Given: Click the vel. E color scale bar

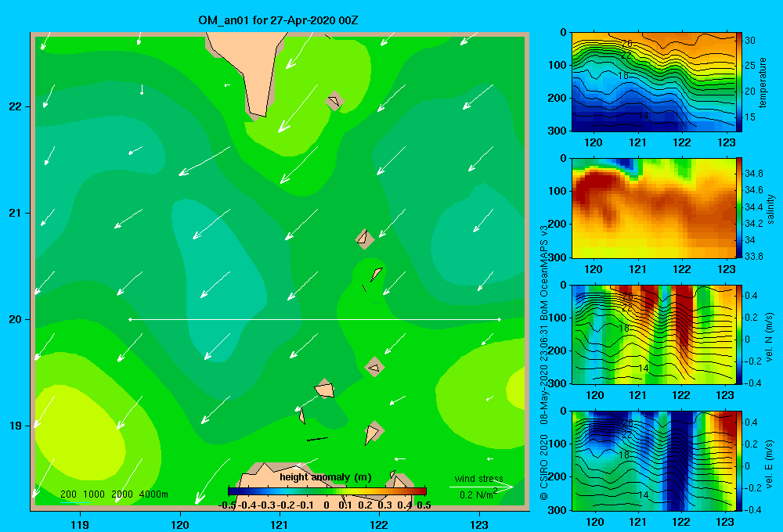Looking at the screenshot, I should click(739, 461).
